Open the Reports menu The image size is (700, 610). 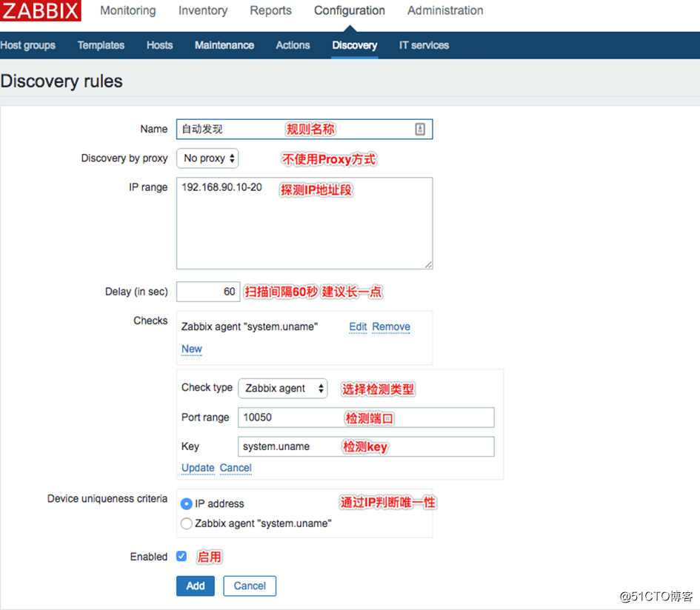270,10
